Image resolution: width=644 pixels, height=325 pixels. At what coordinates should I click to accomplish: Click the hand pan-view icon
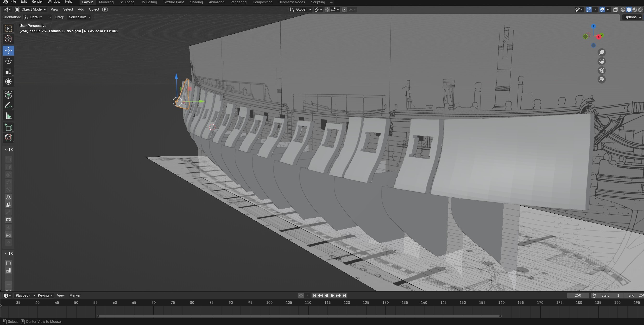click(602, 61)
